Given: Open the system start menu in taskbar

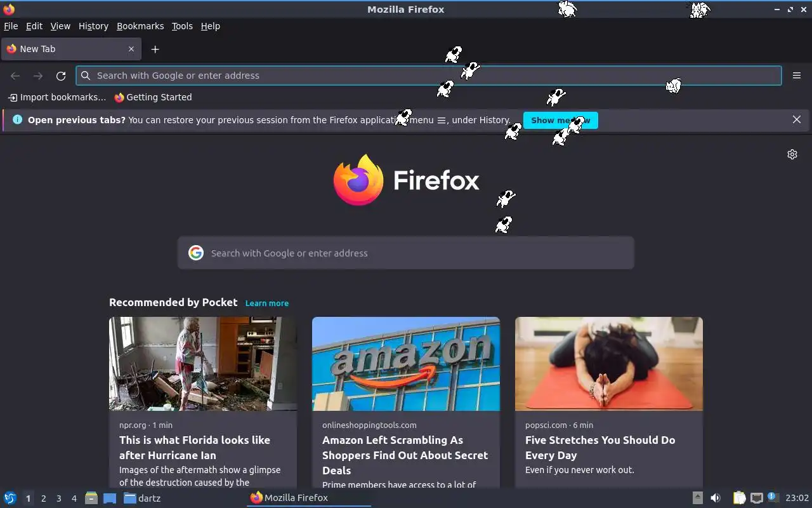Looking at the screenshot, I should point(10,498).
